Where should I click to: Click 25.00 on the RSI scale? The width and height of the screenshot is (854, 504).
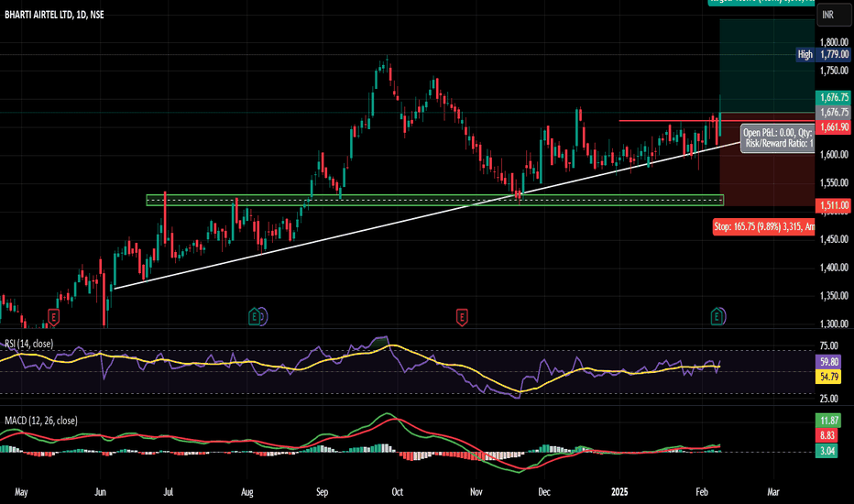[x=829, y=399]
